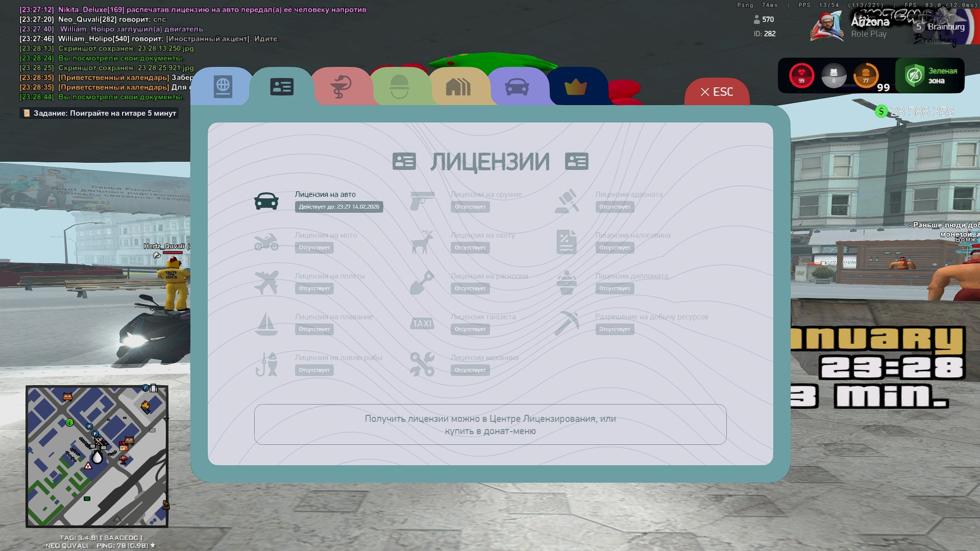Click the car license validity date badge

339,207
